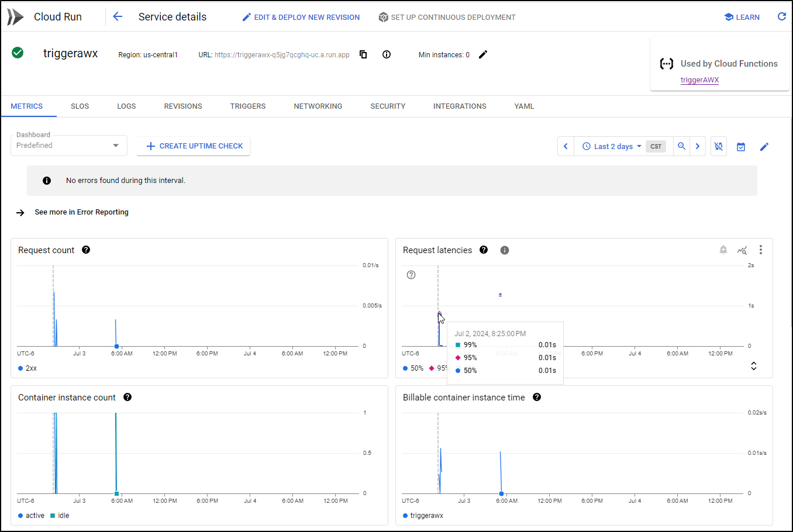Copy the service URL with the copy icon
This screenshot has width=793, height=532.
tap(363, 54)
